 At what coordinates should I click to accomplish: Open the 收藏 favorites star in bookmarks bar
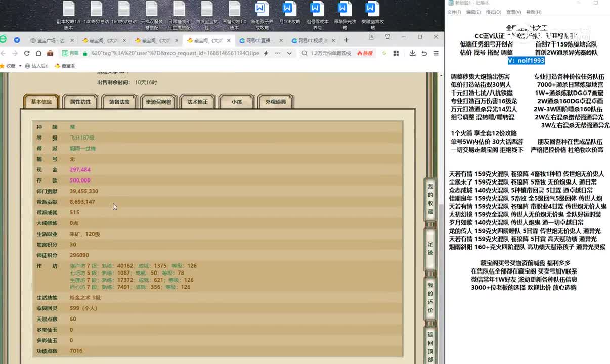[x=8, y=66]
